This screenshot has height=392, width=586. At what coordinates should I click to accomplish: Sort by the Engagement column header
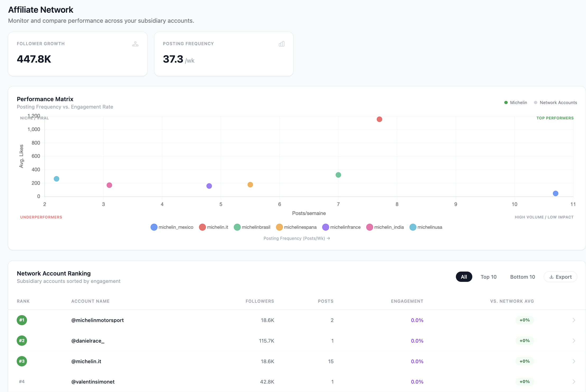(x=407, y=301)
